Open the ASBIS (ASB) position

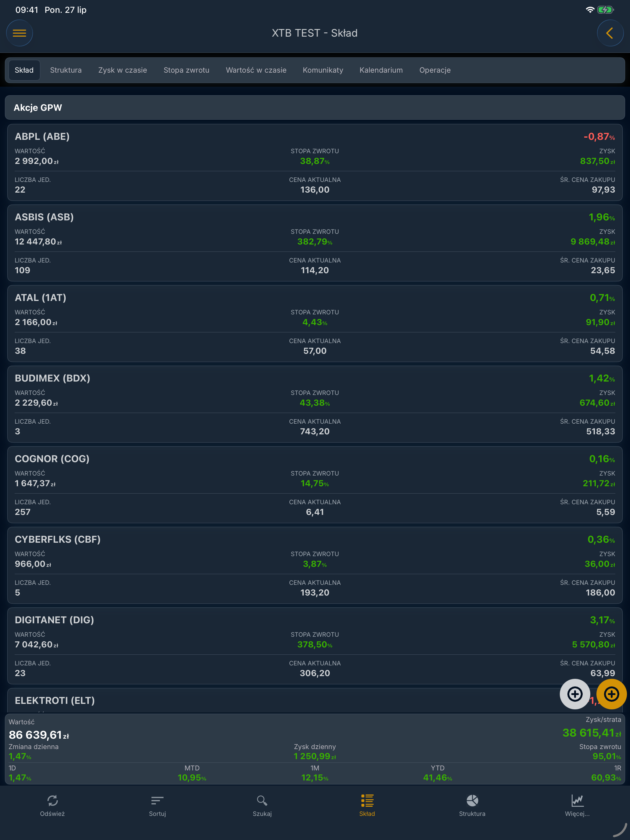click(315, 243)
